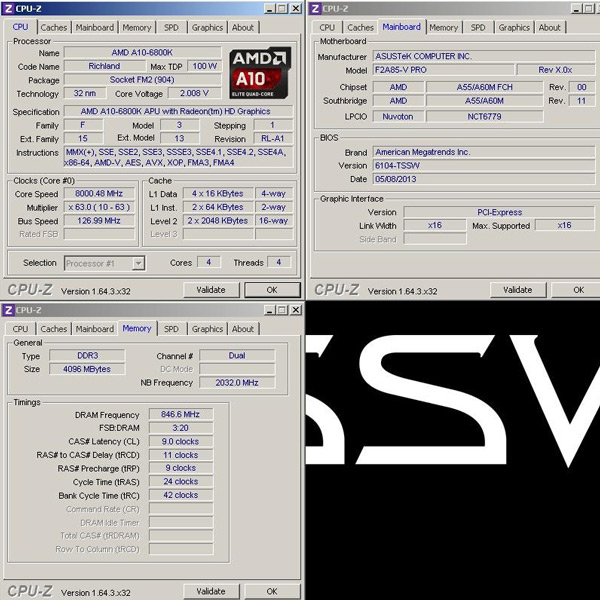Open Mainboard tab in Memory window
Screen dimensions: 600x600
coord(95,329)
